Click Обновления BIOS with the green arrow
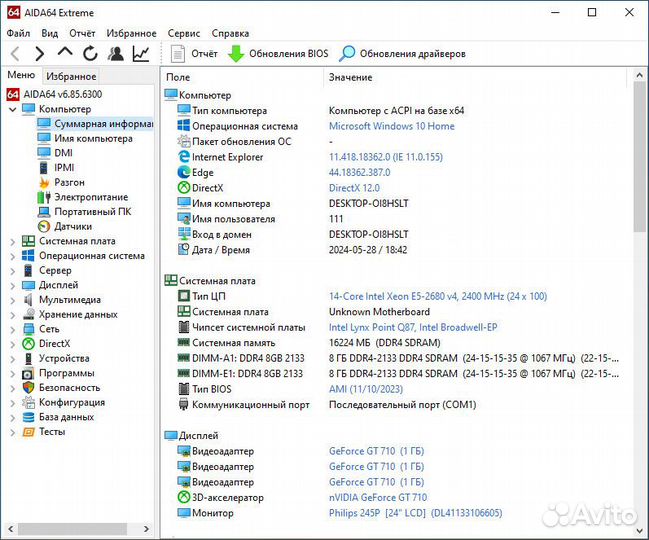 tap(278, 54)
